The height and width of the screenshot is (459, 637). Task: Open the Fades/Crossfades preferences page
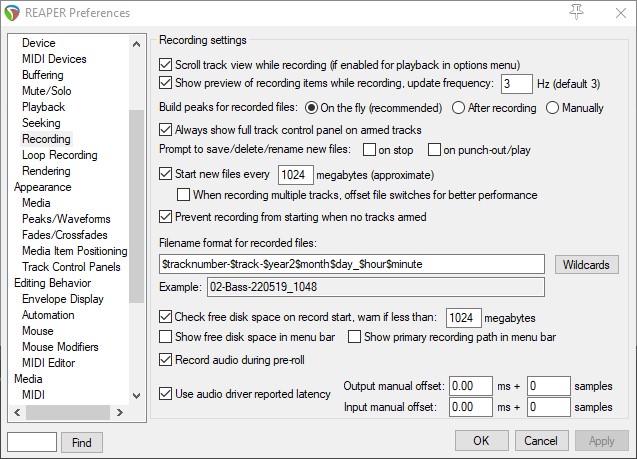[x=65, y=235]
